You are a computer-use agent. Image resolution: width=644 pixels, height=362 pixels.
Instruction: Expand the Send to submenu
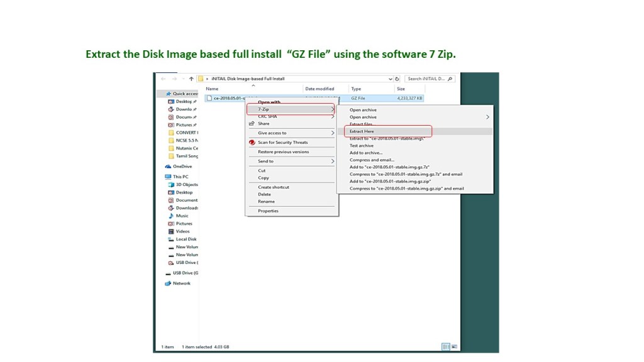pos(333,162)
